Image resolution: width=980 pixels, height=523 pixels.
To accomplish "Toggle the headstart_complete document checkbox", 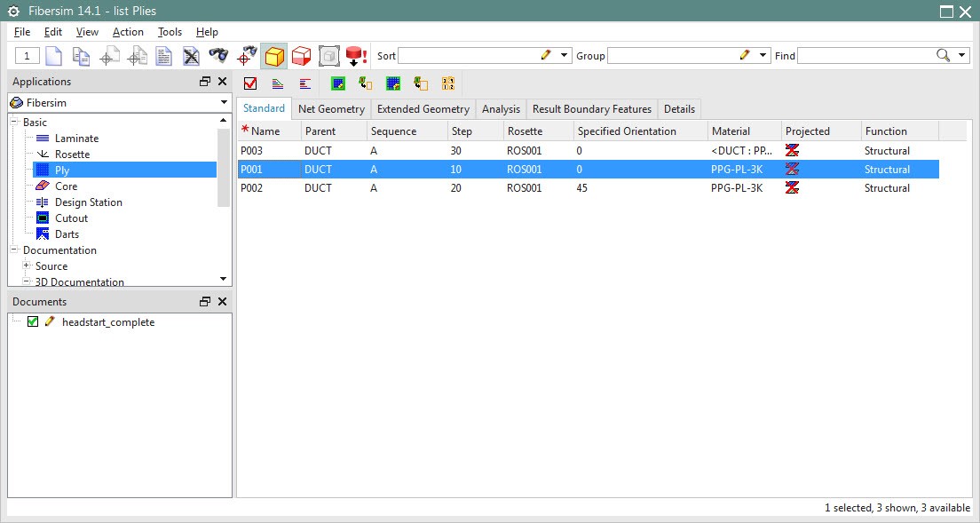I will pyautogui.click(x=33, y=322).
